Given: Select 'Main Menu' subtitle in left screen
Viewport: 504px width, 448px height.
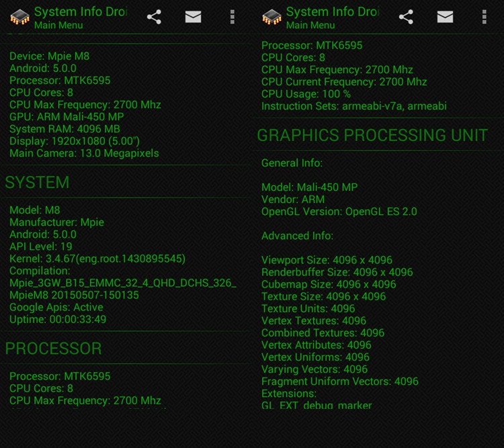Looking at the screenshot, I should pyautogui.click(x=58, y=26).
